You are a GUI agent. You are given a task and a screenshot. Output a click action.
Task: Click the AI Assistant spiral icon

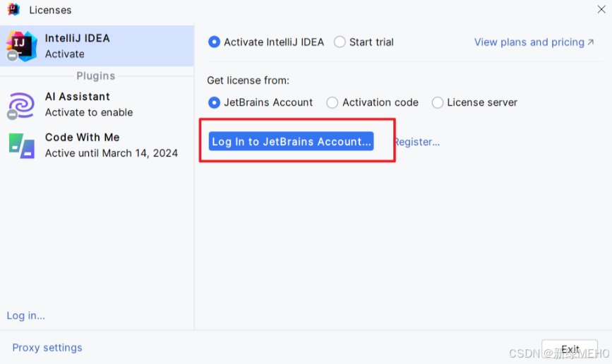pos(20,105)
